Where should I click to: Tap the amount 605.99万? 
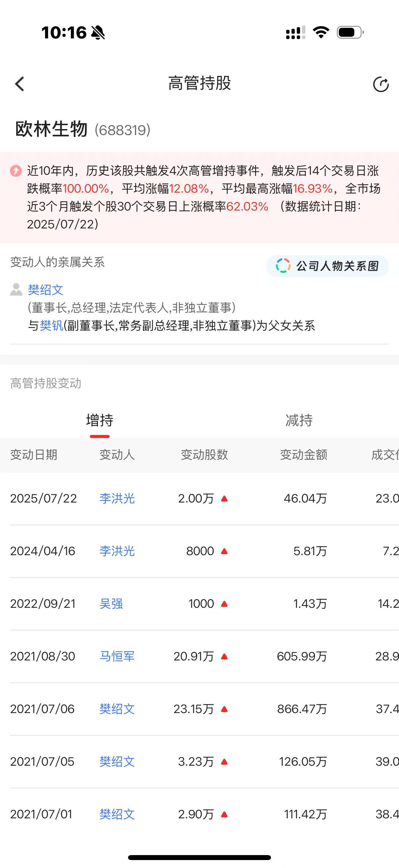(x=302, y=656)
